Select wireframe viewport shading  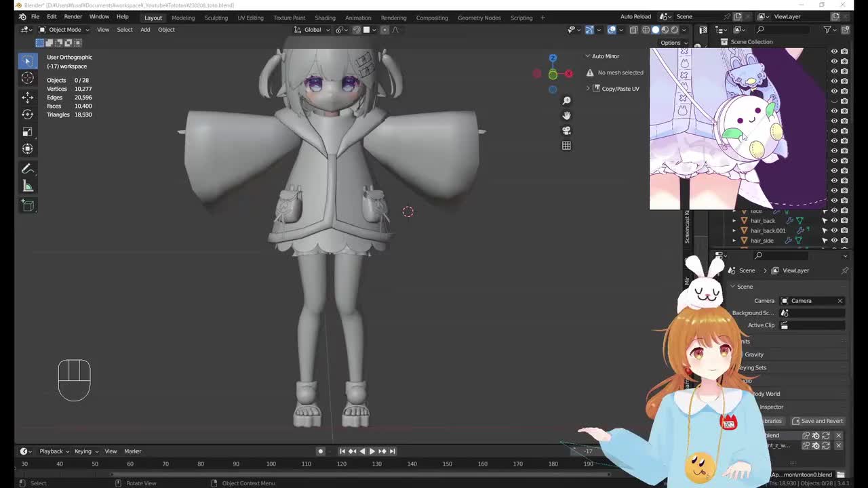tap(646, 30)
